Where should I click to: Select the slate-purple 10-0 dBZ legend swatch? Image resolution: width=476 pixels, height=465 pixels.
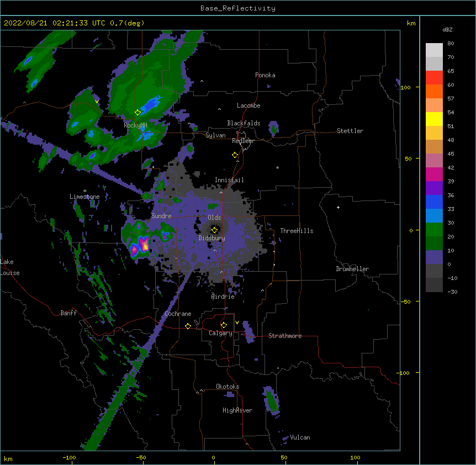point(434,257)
